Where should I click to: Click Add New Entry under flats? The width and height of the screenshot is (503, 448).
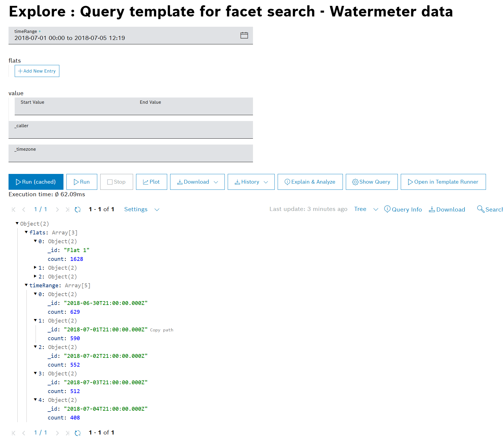click(37, 71)
